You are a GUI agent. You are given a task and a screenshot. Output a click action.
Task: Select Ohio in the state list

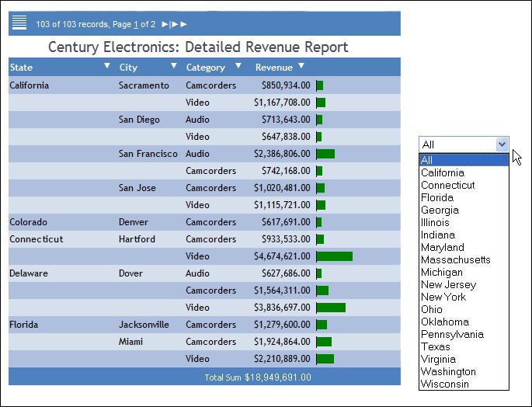[x=464, y=310]
